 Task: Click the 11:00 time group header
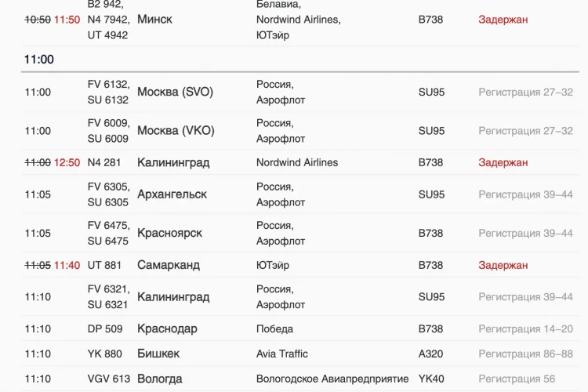click(x=39, y=60)
